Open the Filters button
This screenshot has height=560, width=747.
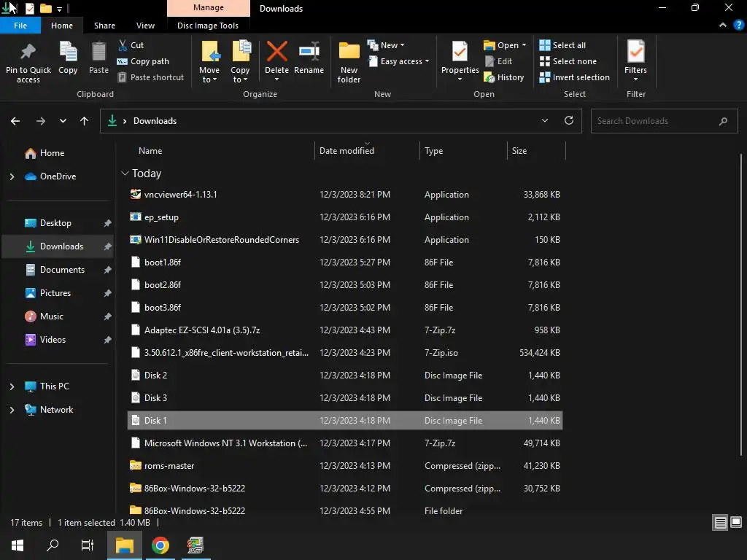click(x=635, y=60)
